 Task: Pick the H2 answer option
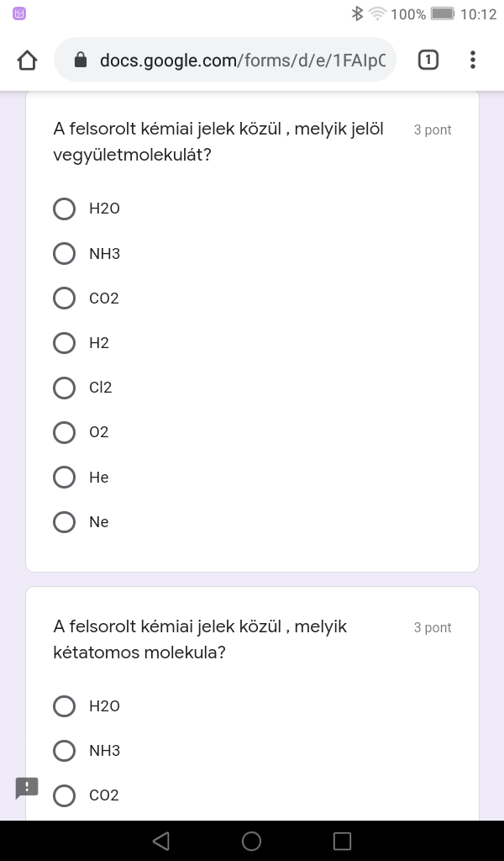(65, 343)
